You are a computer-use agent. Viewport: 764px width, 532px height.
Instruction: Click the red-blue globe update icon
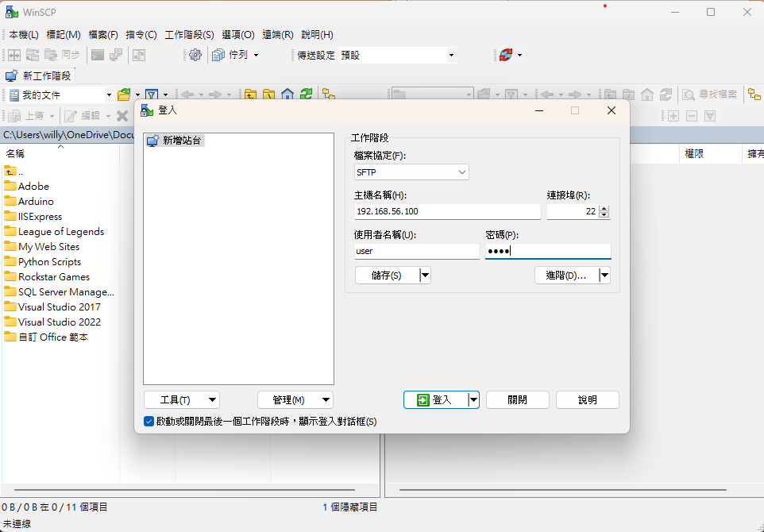coord(506,55)
